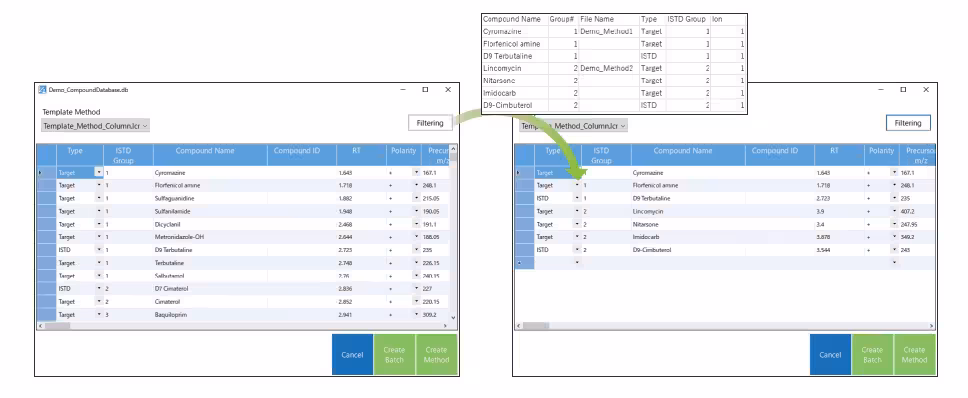Image resolution: width=968 pixels, height=398 pixels.
Task: Click Filtering button in Demo_CompoundDatabase.db window
Action: (430, 123)
